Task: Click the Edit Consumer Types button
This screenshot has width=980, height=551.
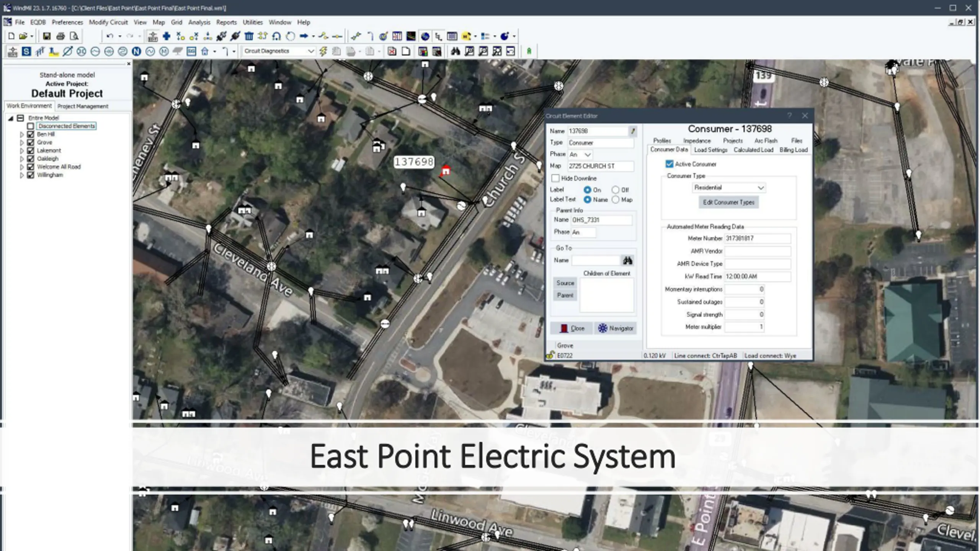Action: (728, 202)
